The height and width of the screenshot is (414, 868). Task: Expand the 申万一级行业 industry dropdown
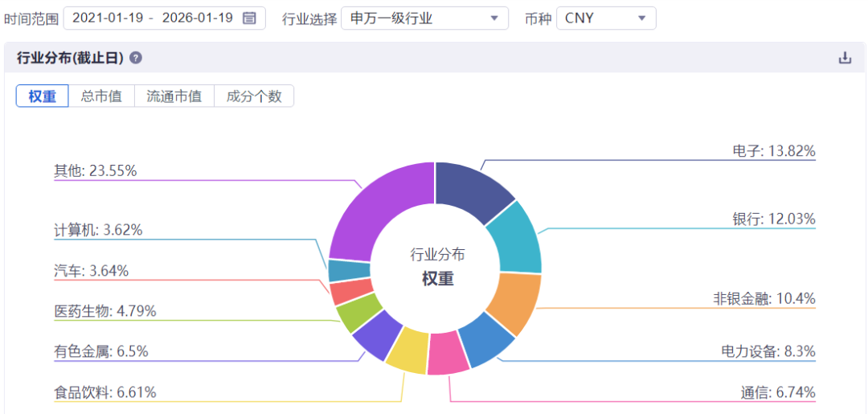point(424,18)
